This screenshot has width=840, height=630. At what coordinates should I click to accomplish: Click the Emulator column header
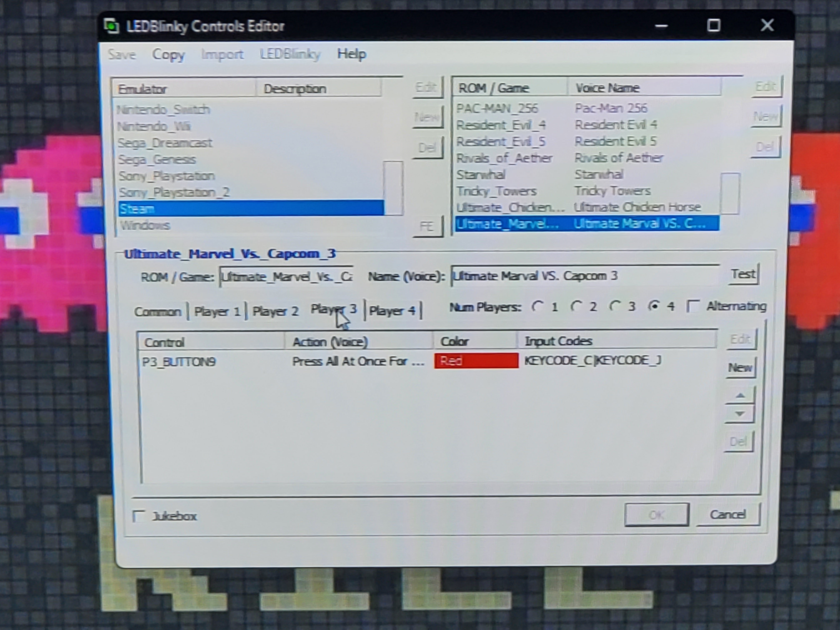coord(184,89)
